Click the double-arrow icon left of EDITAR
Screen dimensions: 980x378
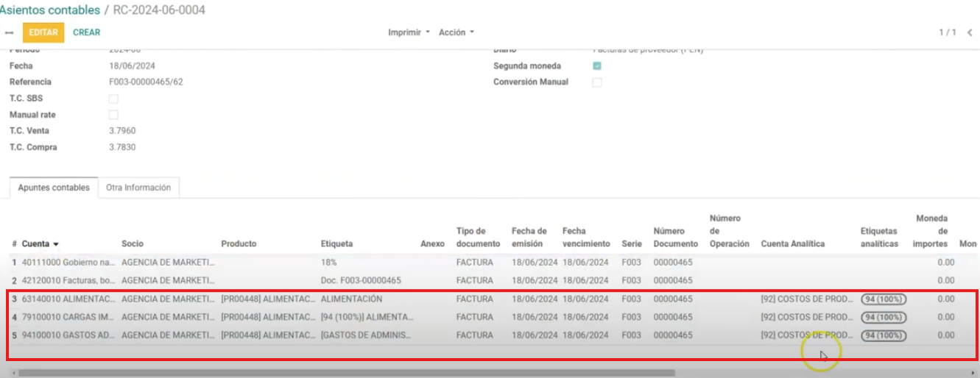pyautogui.click(x=9, y=33)
